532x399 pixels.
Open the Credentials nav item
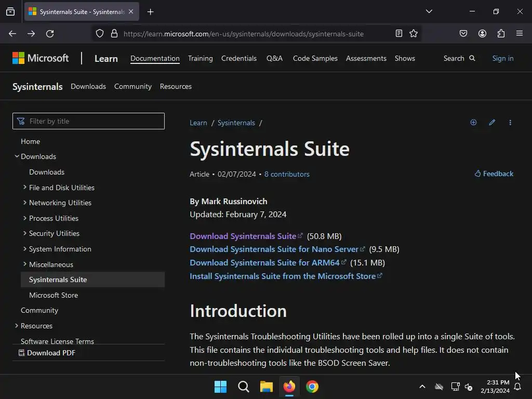239,58
